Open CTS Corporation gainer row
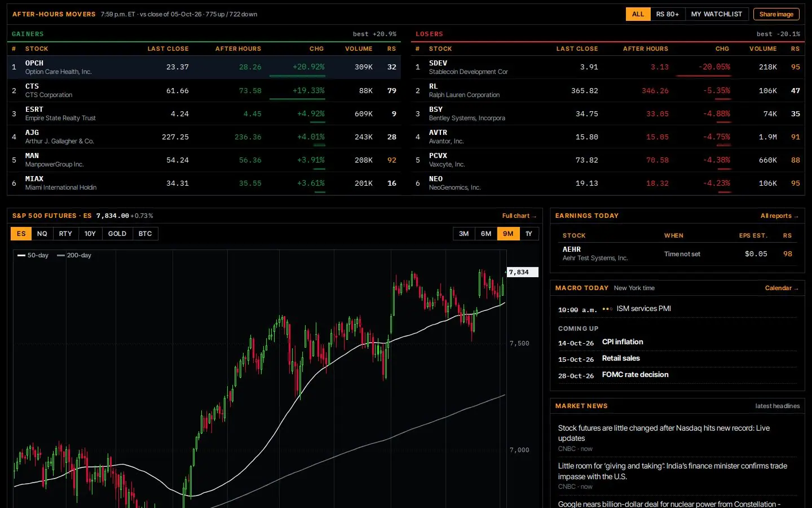 [x=204, y=90]
